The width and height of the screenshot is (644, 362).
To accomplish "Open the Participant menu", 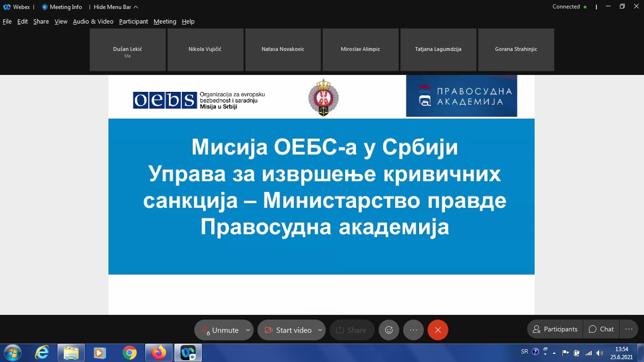I will click(133, 21).
